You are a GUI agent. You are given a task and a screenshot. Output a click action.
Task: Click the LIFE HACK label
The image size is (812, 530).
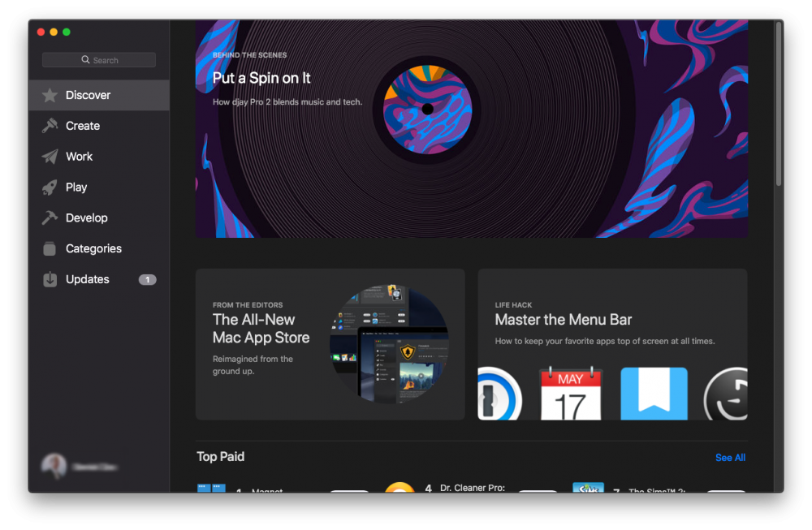tap(513, 305)
